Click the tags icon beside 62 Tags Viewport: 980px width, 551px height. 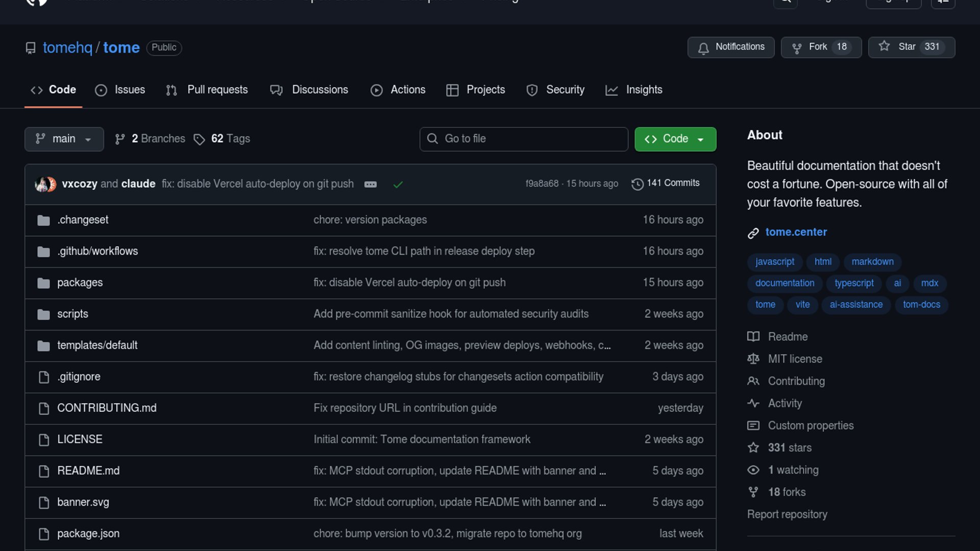pos(199,139)
